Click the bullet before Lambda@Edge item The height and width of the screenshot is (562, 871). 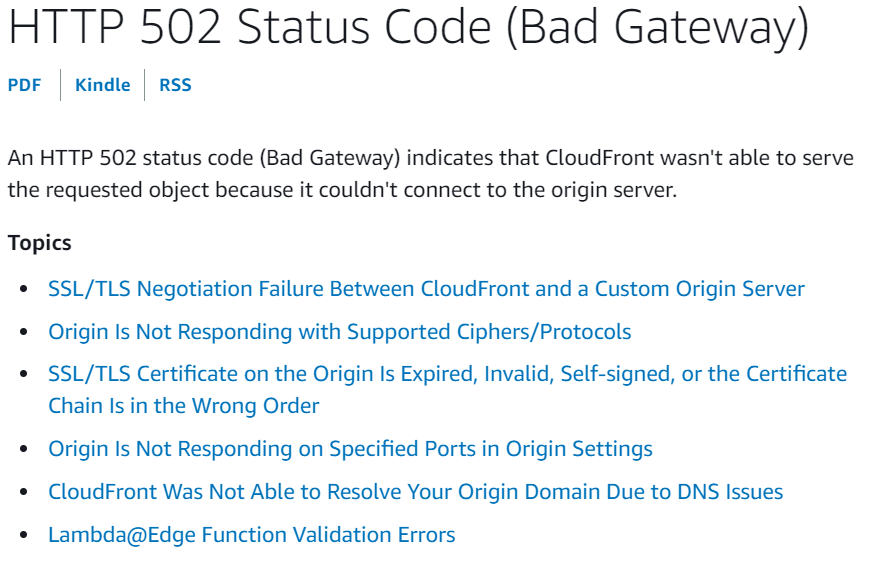pyautogui.click(x=25, y=536)
